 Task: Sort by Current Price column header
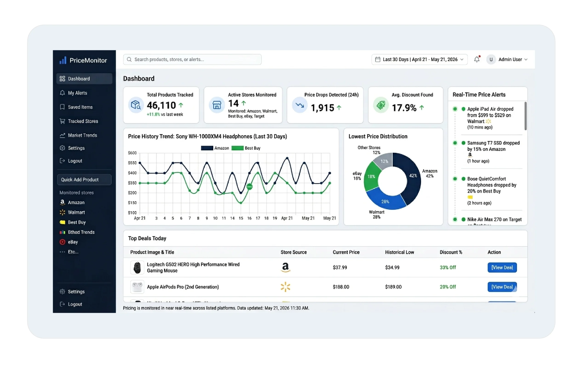(346, 252)
